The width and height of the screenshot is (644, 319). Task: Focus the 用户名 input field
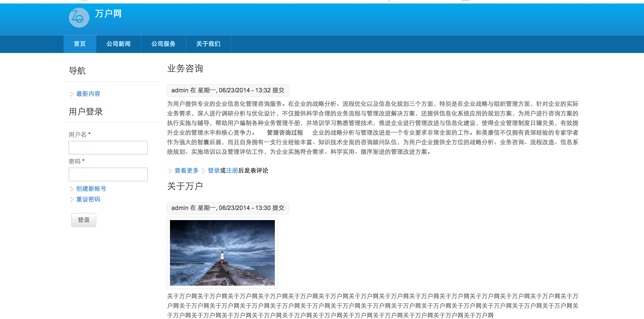(108, 148)
